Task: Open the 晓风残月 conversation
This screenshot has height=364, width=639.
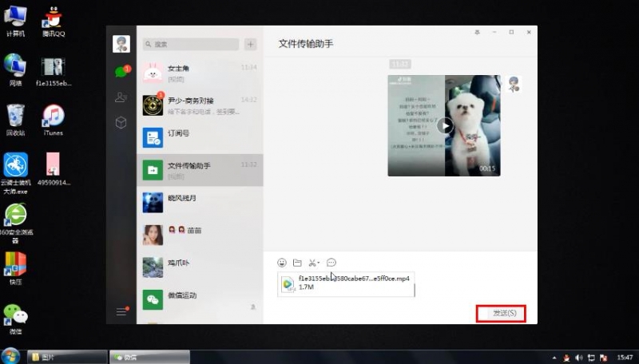Action: click(200, 203)
